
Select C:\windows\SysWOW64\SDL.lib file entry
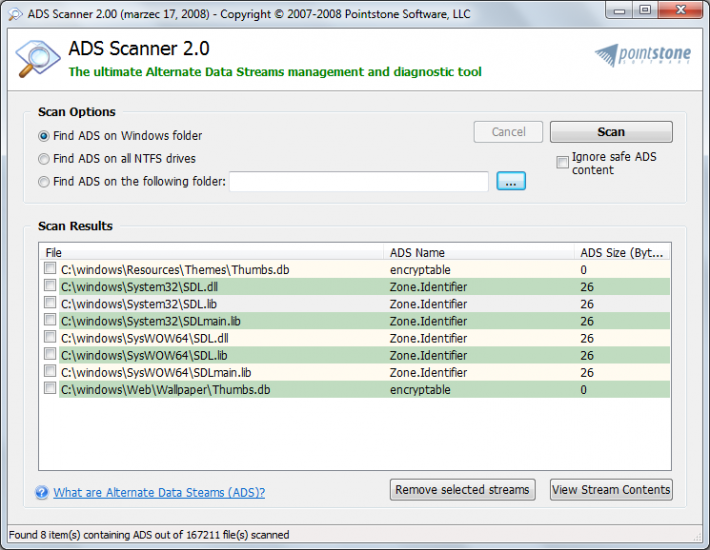point(144,355)
